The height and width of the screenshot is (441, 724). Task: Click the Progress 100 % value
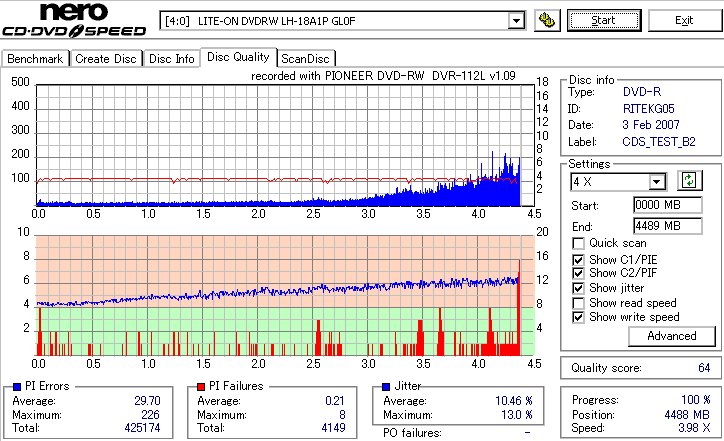[x=696, y=400]
